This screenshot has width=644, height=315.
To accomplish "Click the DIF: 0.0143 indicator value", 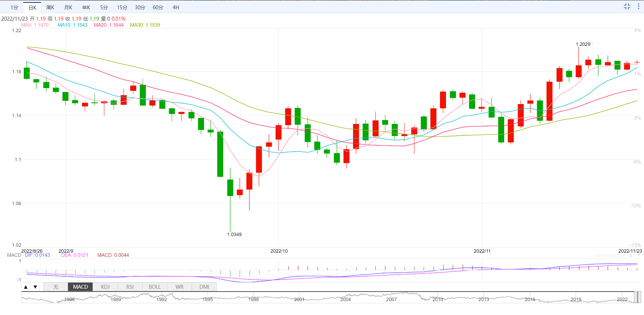I will pos(37,255).
